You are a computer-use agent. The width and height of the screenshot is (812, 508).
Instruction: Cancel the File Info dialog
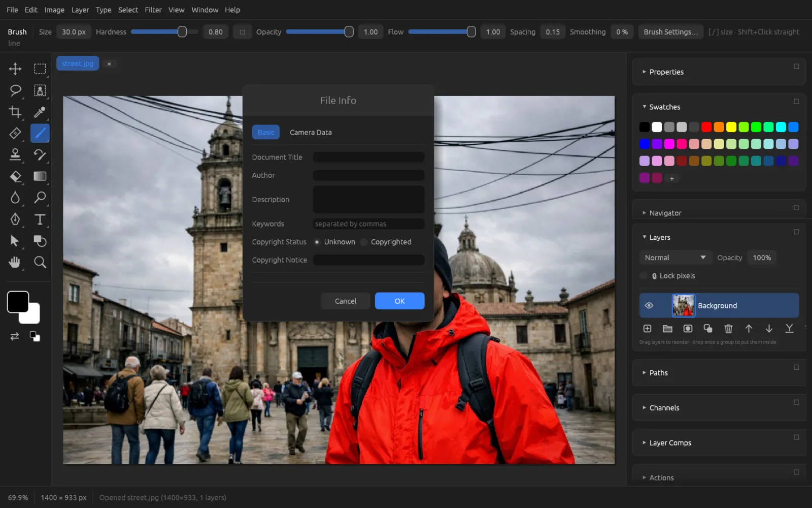[x=346, y=301]
